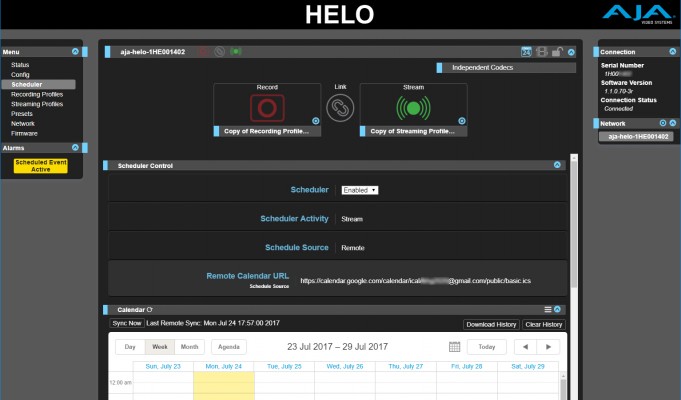Viewport: 681px width, 400px height.
Task: Open the Config menu page
Action: click(x=20, y=75)
